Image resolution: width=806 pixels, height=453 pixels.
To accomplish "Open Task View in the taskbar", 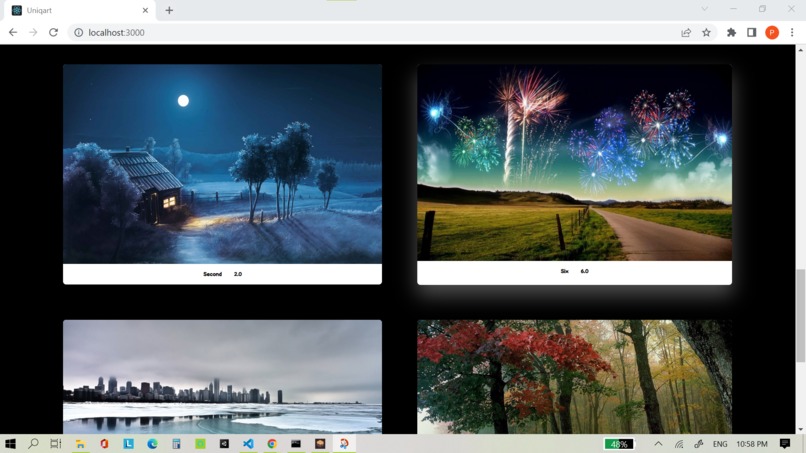I will pos(56,444).
